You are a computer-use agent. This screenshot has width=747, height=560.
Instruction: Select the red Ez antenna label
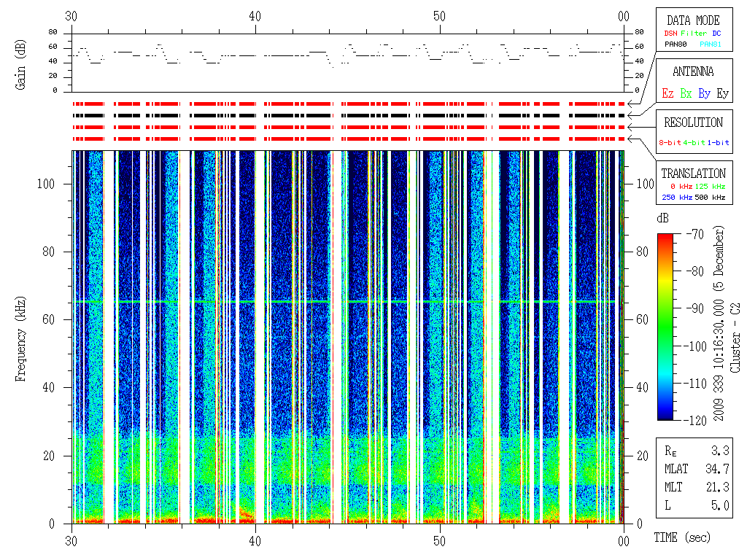pos(667,93)
